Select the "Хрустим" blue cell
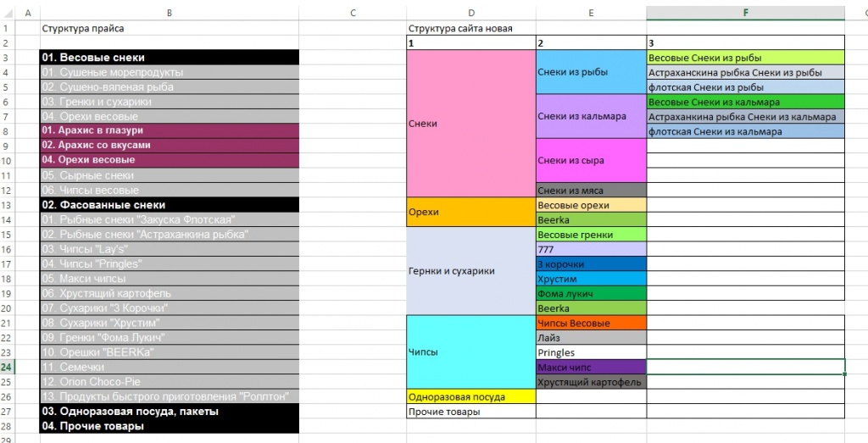The image size is (868, 443). point(591,279)
